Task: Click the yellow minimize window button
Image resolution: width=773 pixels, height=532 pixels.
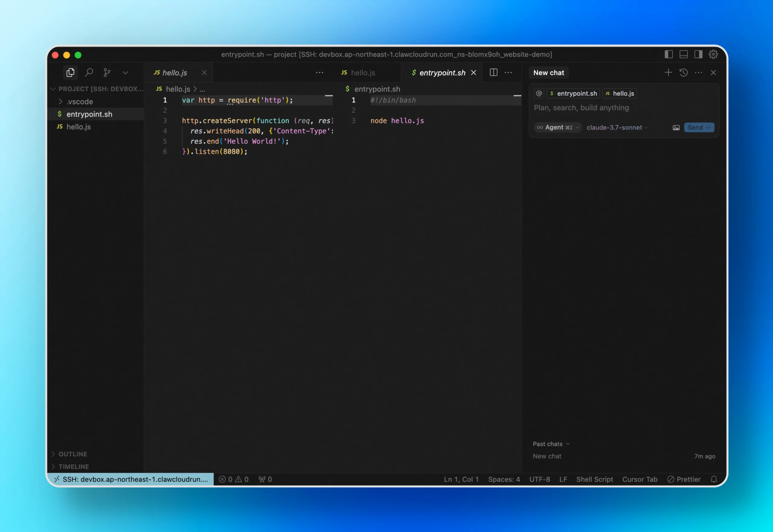Action: 67,55
